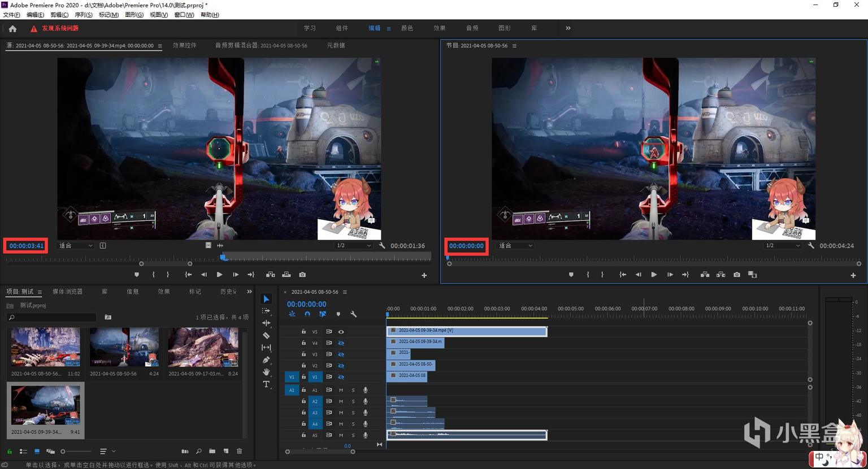
Task: Select the Hand tool
Action: (266, 372)
